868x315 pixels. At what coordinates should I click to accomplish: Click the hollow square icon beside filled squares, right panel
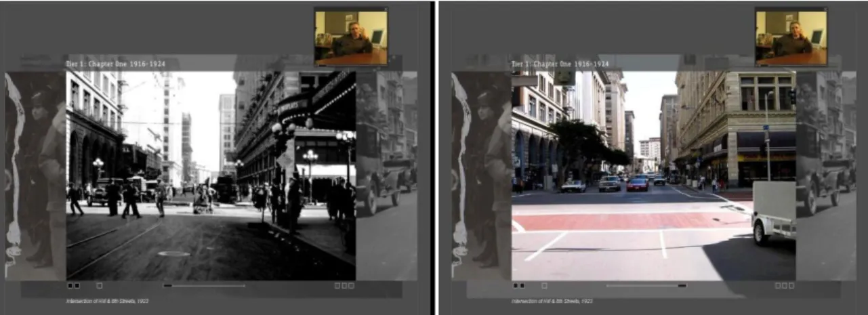click(x=544, y=285)
